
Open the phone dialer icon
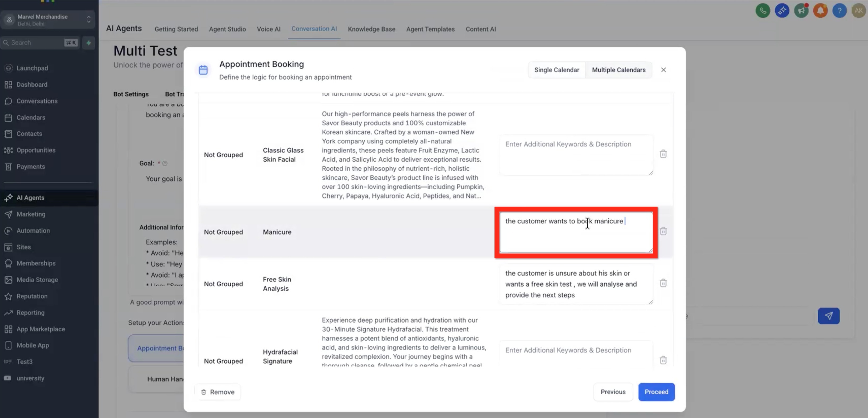762,11
